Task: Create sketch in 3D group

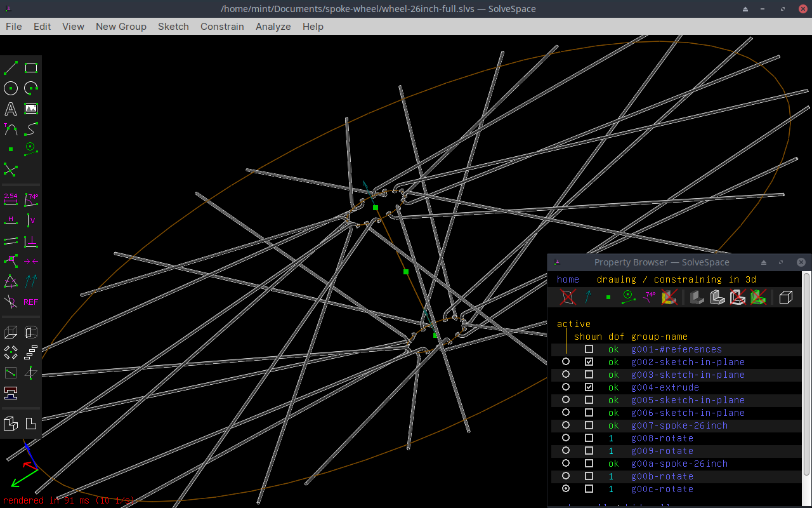Action: (31, 373)
